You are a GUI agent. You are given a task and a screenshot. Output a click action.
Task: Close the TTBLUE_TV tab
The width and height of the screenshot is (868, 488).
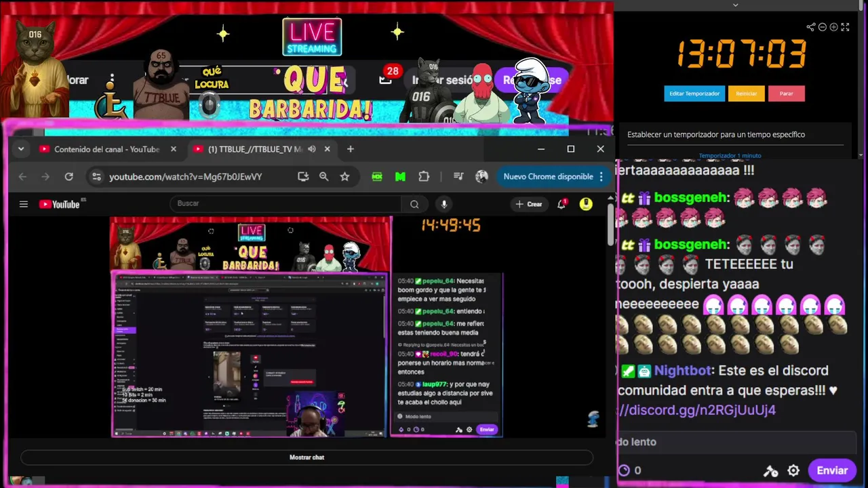pos(328,149)
